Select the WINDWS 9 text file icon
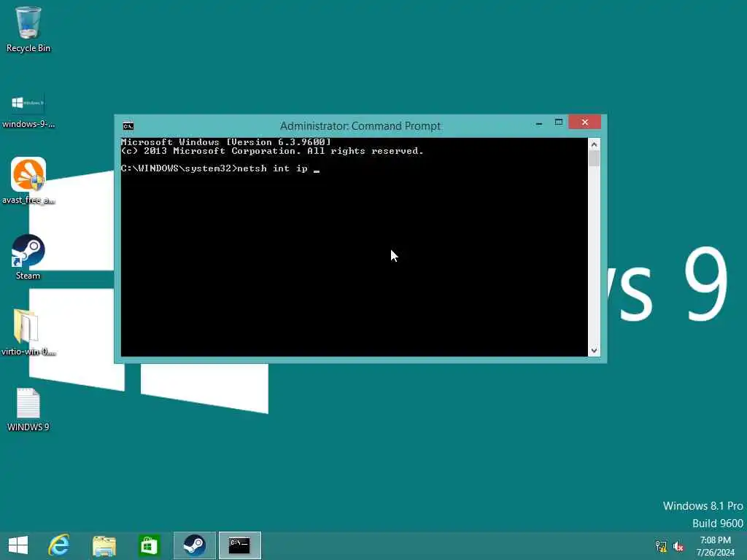747x560 pixels. 28,410
